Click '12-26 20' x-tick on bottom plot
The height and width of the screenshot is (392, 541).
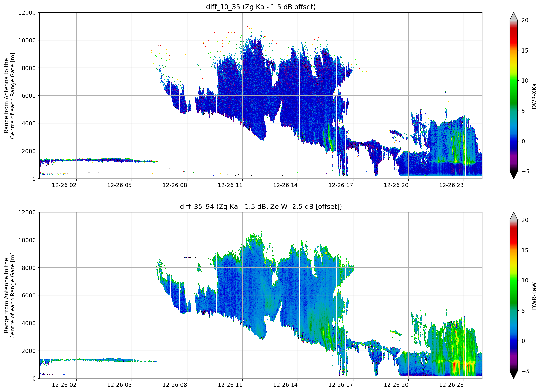(x=396, y=385)
